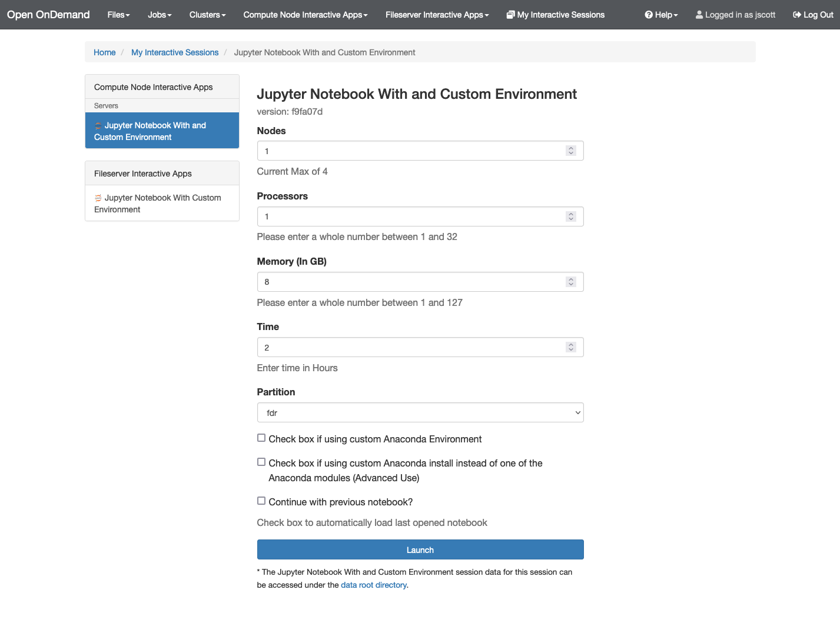Open the data root directory link
This screenshot has width=840, height=623.
pyautogui.click(x=374, y=585)
